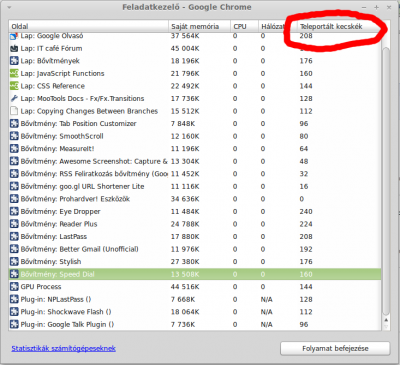Click the memory value 24 788K

coord(185,224)
